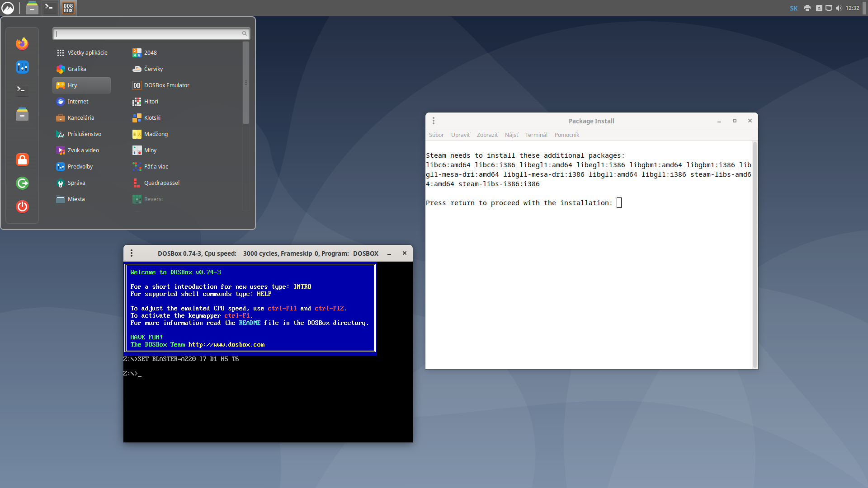Select the Internet category

82,102
